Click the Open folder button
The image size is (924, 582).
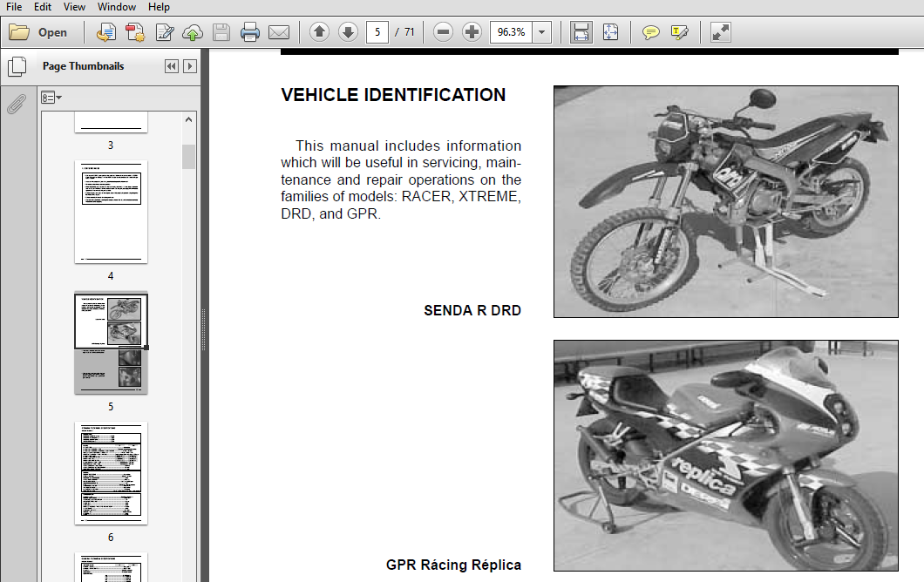39,32
